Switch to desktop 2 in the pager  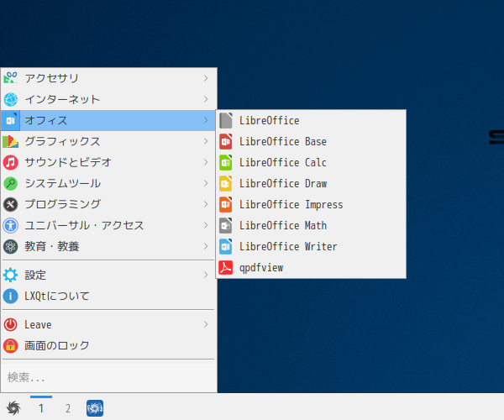coord(68,408)
